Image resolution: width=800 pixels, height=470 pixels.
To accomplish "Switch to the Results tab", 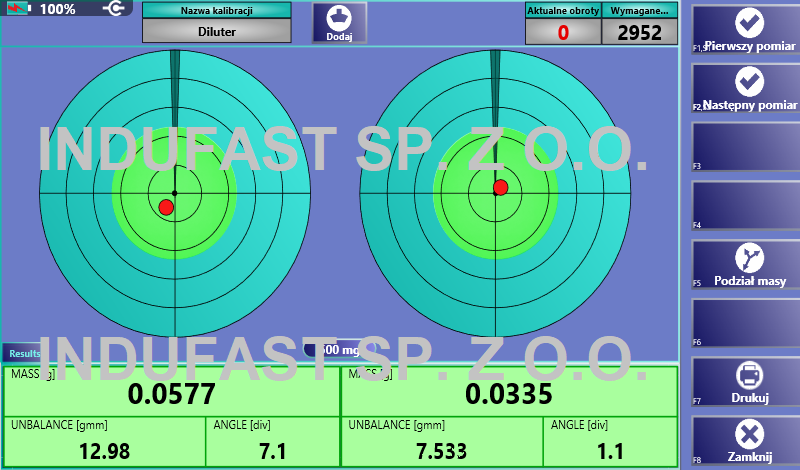I will pyautogui.click(x=22, y=353).
